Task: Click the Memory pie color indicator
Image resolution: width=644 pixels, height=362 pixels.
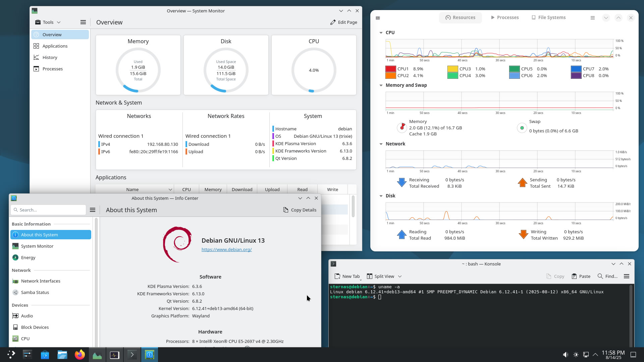Action: [x=402, y=127]
